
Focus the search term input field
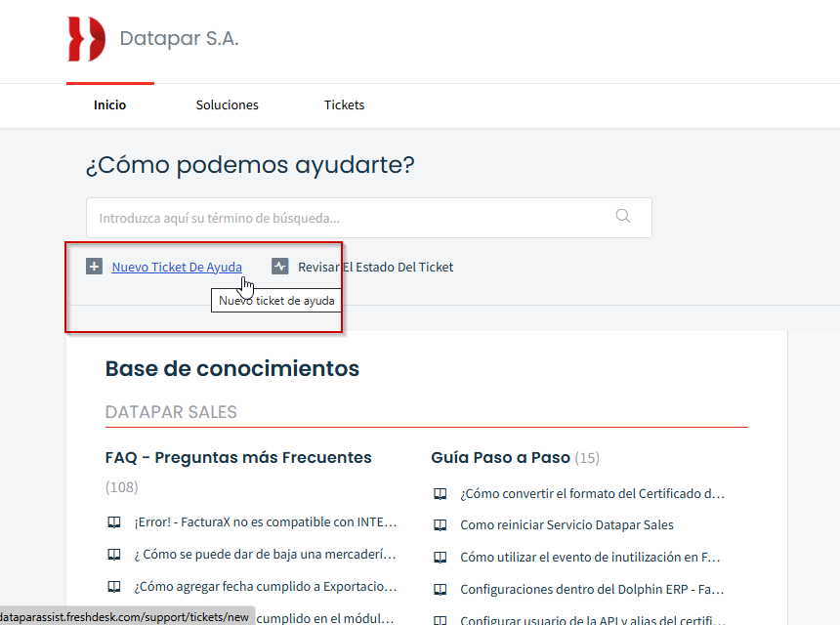click(x=369, y=218)
